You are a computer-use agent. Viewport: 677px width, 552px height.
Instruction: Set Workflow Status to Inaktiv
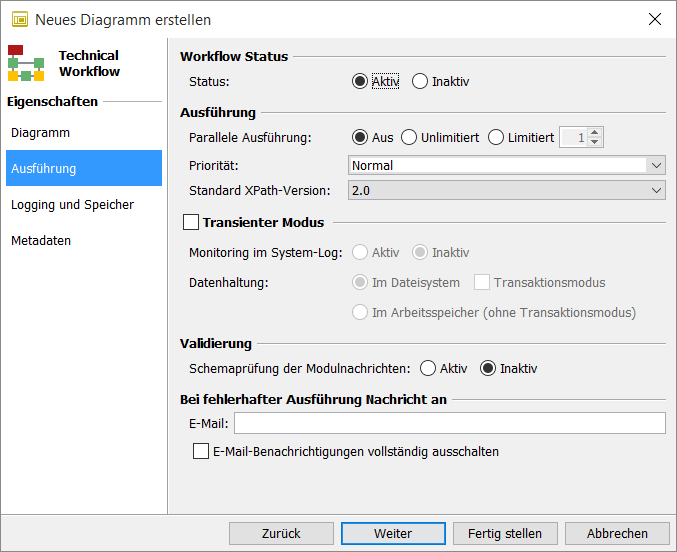[x=420, y=81]
